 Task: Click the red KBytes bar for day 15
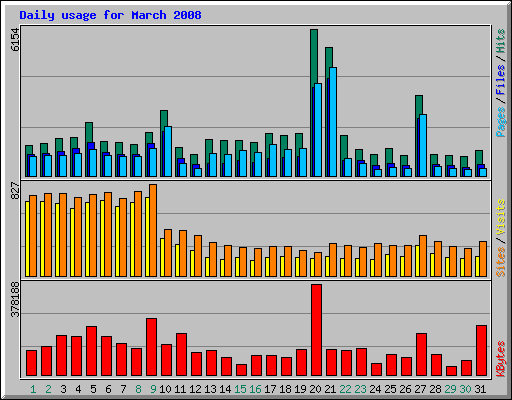[x=241, y=370]
